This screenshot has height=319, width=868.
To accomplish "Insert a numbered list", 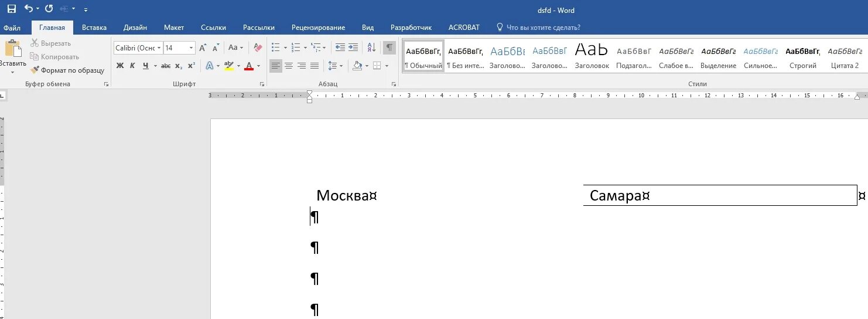I will point(296,48).
